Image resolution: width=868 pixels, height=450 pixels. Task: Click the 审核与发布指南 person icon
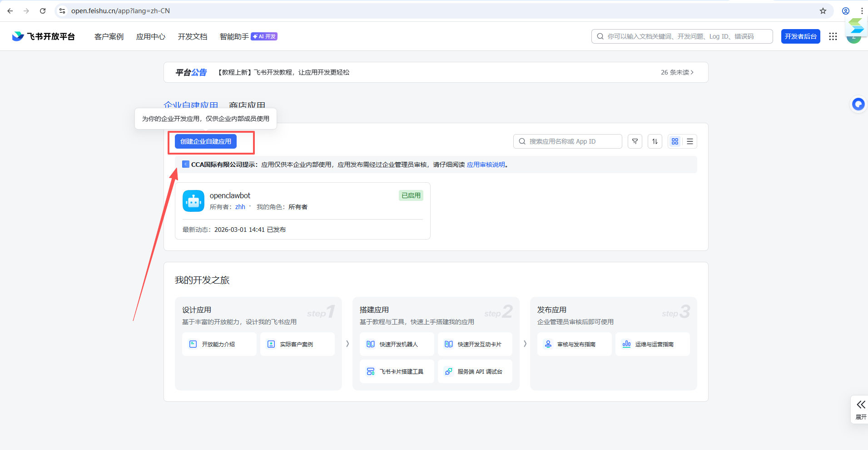(548, 344)
